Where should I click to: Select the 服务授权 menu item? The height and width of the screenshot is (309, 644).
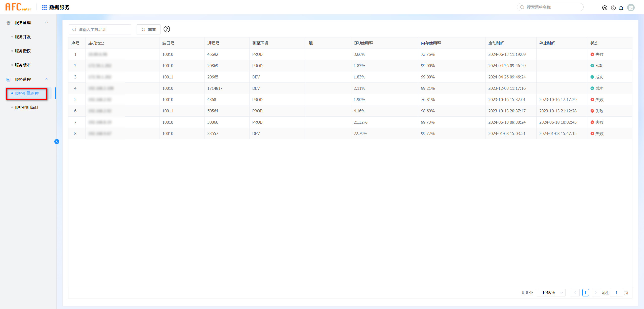[23, 51]
